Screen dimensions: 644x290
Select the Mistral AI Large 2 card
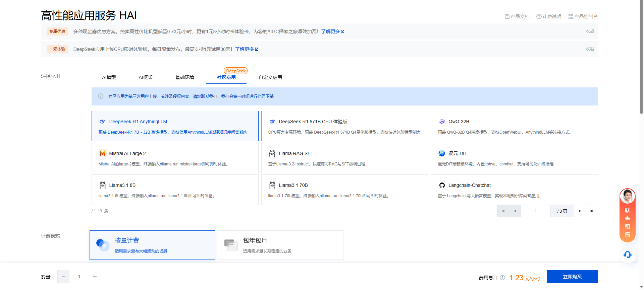[x=175, y=158]
